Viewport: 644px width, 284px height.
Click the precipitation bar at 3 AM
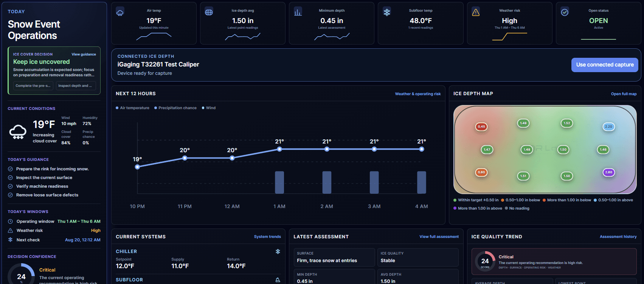pyautogui.click(x=374, y=182)
